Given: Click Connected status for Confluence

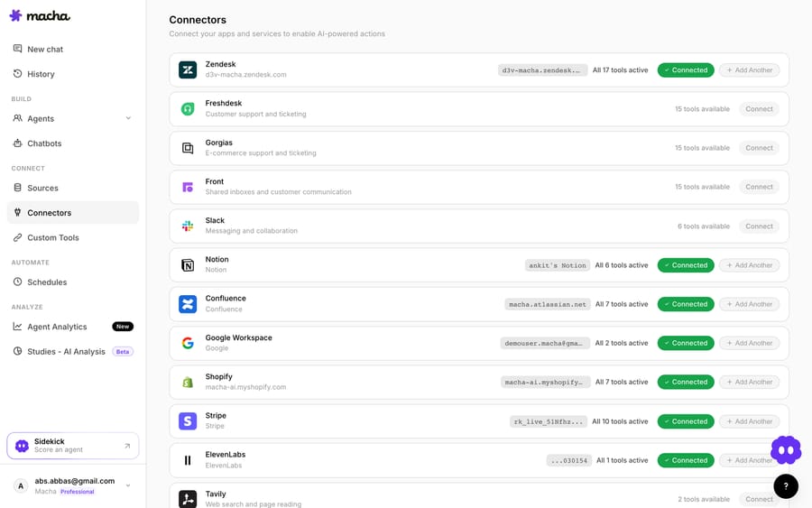Looking at the screenshot, I should (x=686, y=304).
